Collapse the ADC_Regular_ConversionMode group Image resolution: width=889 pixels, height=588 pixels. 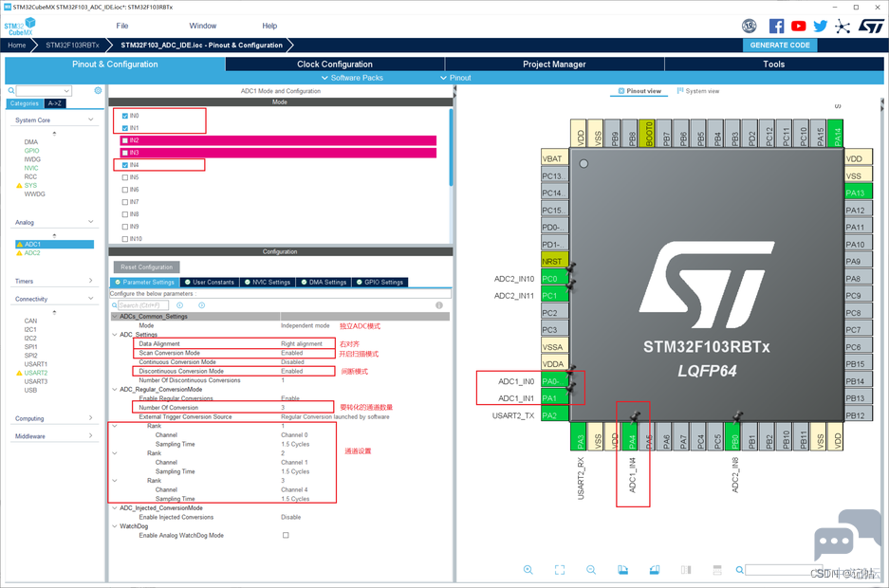click(115, 390)
